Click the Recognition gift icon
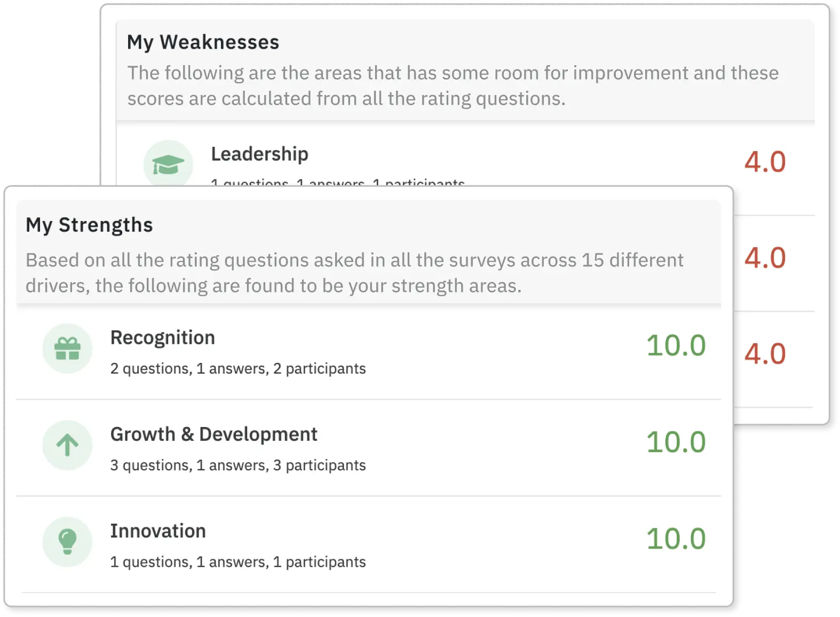 coord(67,348)
